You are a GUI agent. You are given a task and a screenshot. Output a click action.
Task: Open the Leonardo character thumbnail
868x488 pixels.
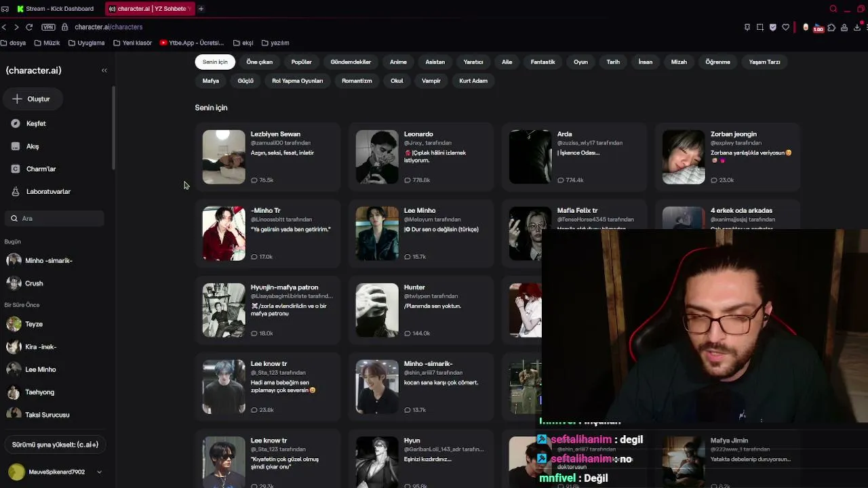[x=377, y=157]
